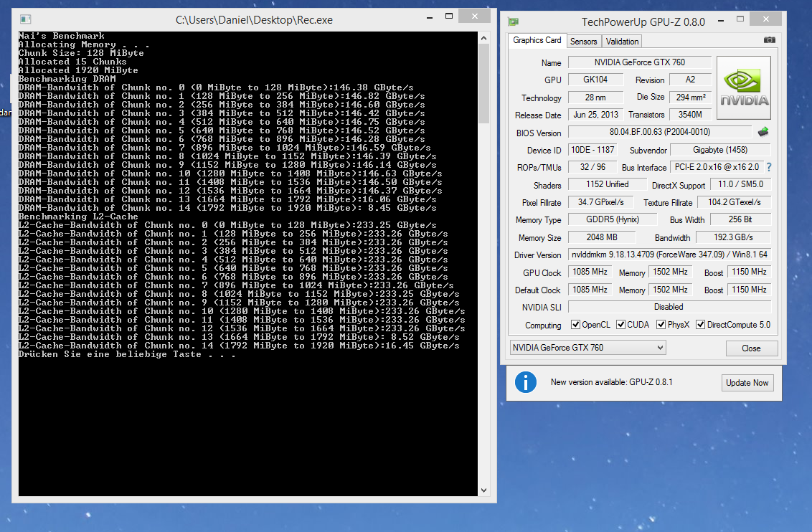
Task: Click the Revision field showing A2
Action: tap(690, 80)
